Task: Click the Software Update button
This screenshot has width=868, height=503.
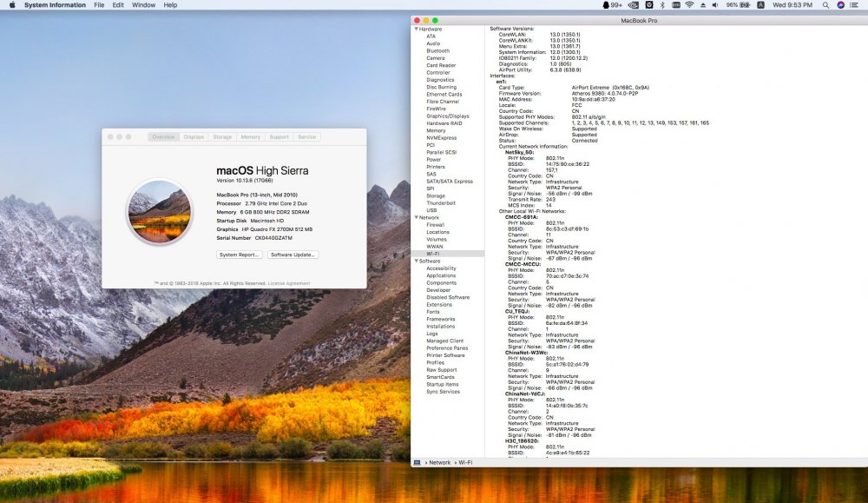Action: coord(293,255)
